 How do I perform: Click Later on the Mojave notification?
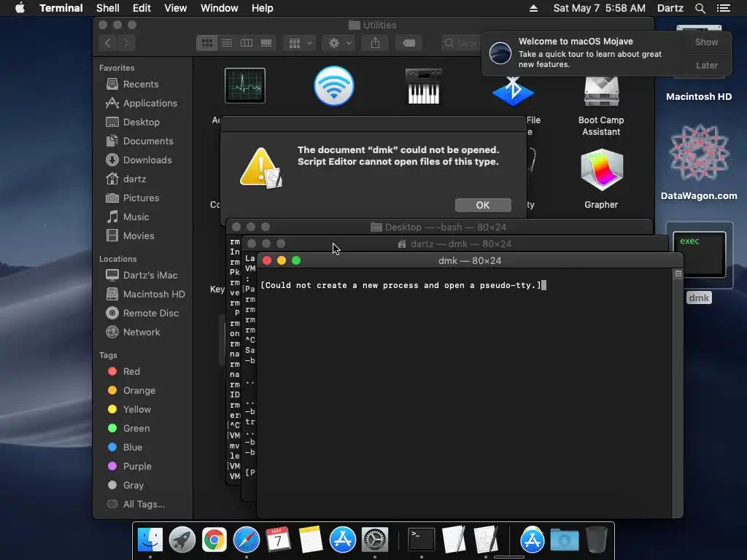coord(706,65)
